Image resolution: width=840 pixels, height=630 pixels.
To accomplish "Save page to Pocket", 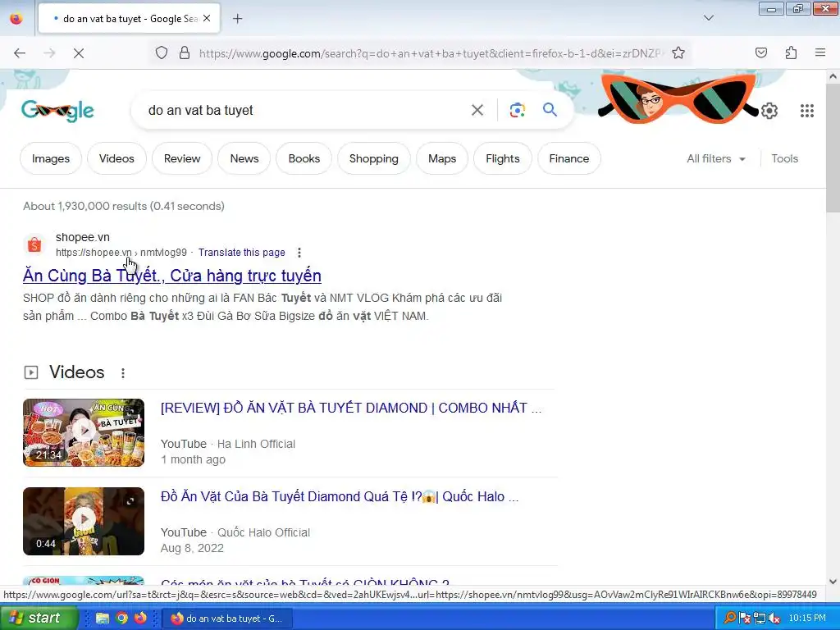I will coord(761,52).
